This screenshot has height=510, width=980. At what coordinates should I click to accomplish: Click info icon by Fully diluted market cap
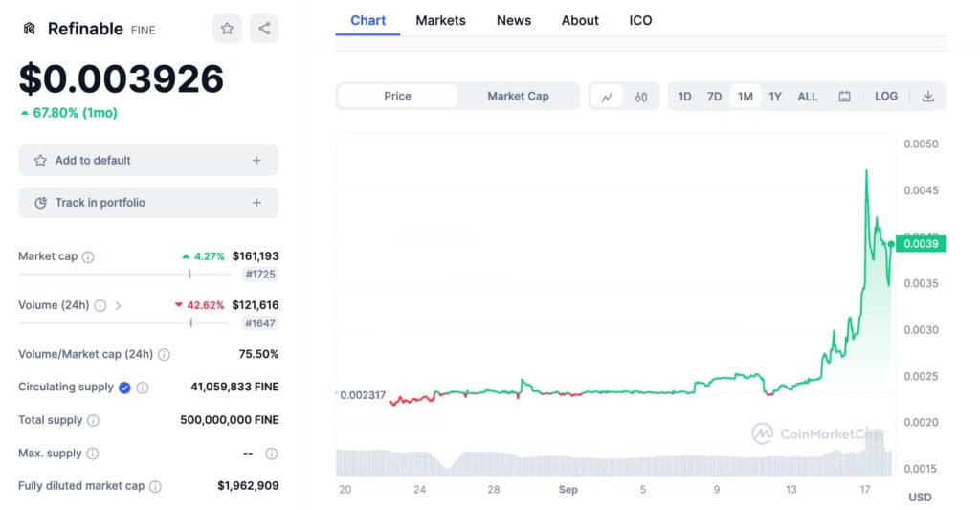156,486
